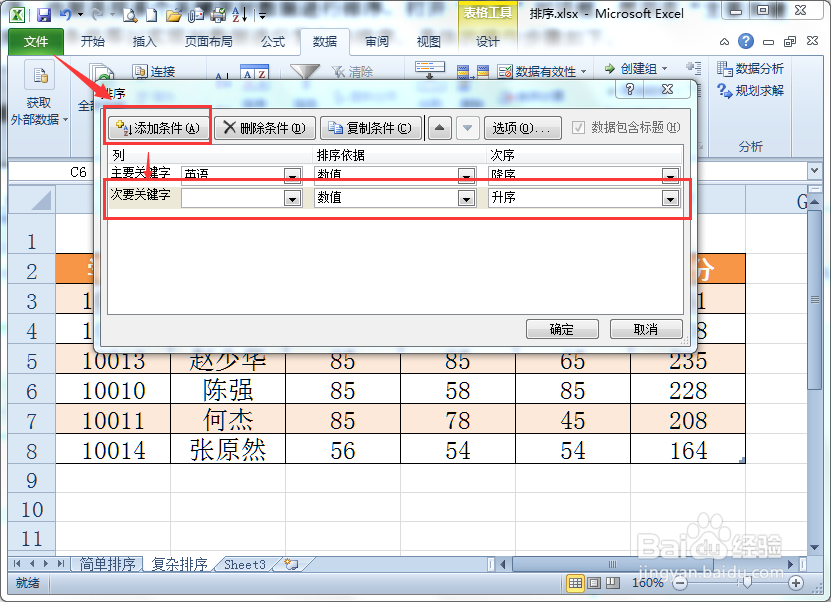Switch to Normal view in status bar
Screen dimensions: 831x602
click(574, 583)
